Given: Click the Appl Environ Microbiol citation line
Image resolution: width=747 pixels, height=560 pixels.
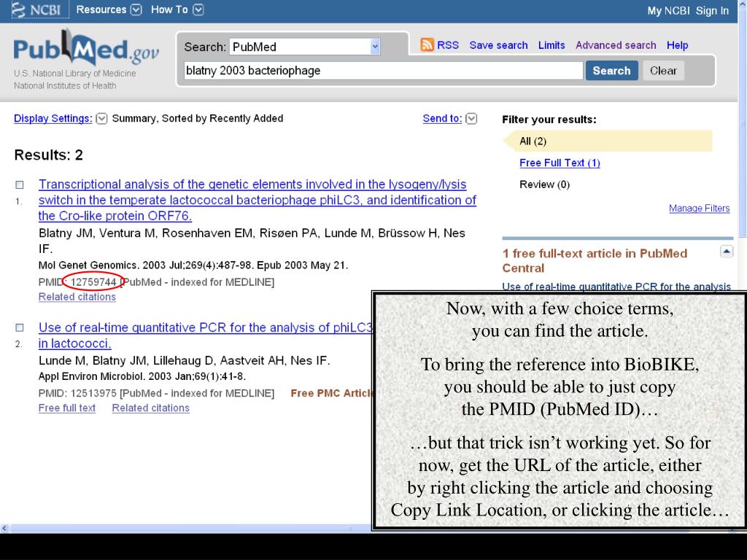Looking at the screenshot, I should 142,377.
